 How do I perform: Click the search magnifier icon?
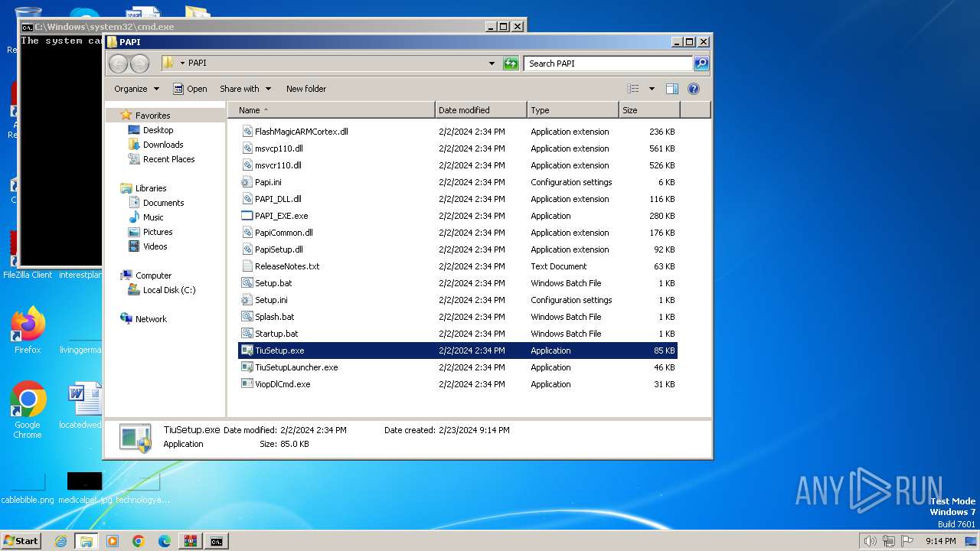click(x=701, y=64)
